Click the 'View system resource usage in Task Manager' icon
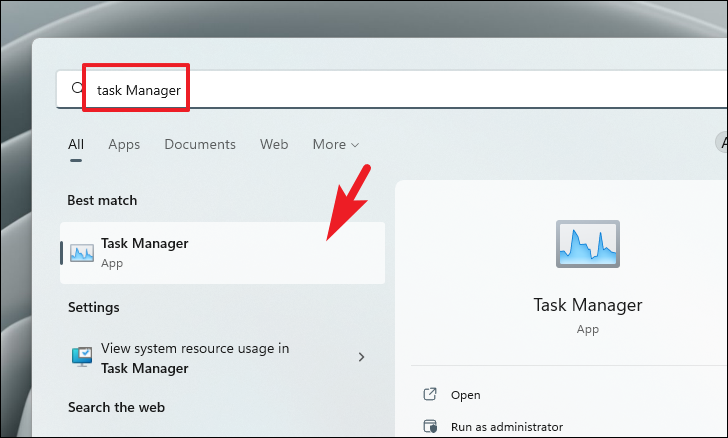 tap(82, 357)
